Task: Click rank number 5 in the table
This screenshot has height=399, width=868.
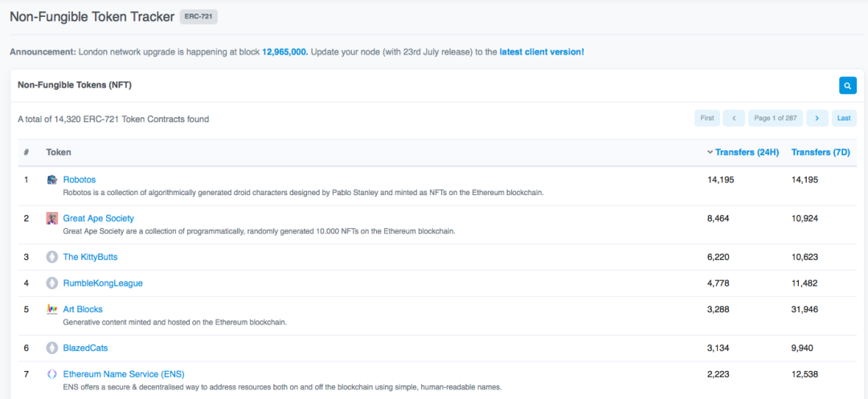Action: click(26, 309)
